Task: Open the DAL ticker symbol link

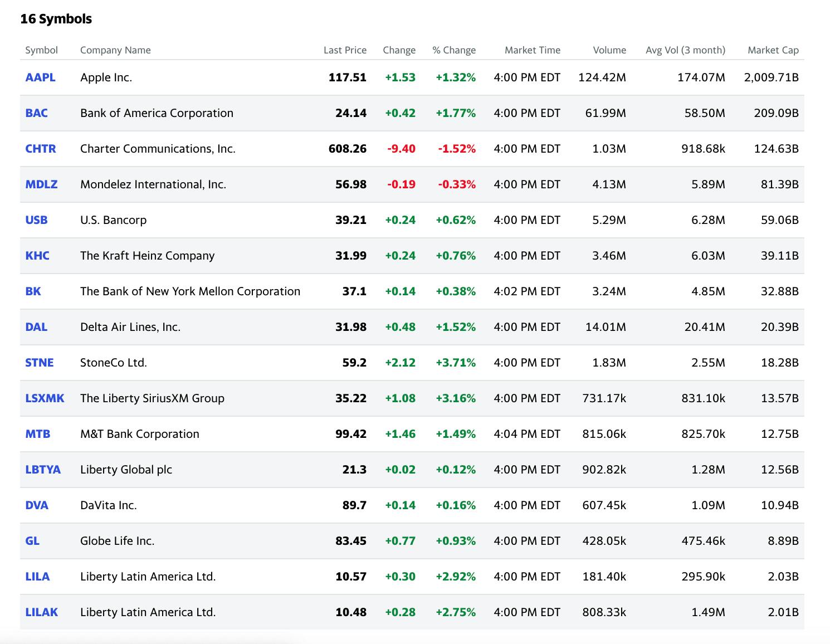Action: point(36,327)
